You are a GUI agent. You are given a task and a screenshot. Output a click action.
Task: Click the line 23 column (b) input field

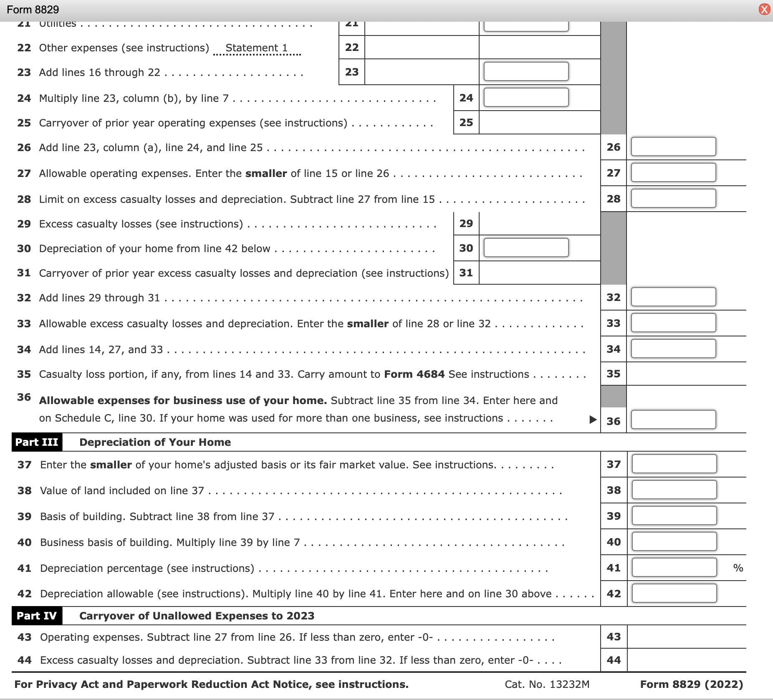pyautogui.click(x=526, y=71)
